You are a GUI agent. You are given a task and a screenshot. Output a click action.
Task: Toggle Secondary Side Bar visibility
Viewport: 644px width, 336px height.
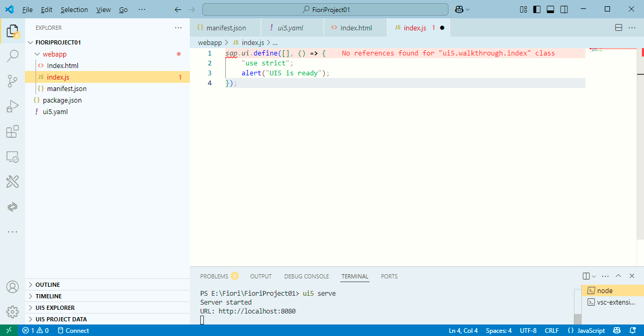click(564, 9)
